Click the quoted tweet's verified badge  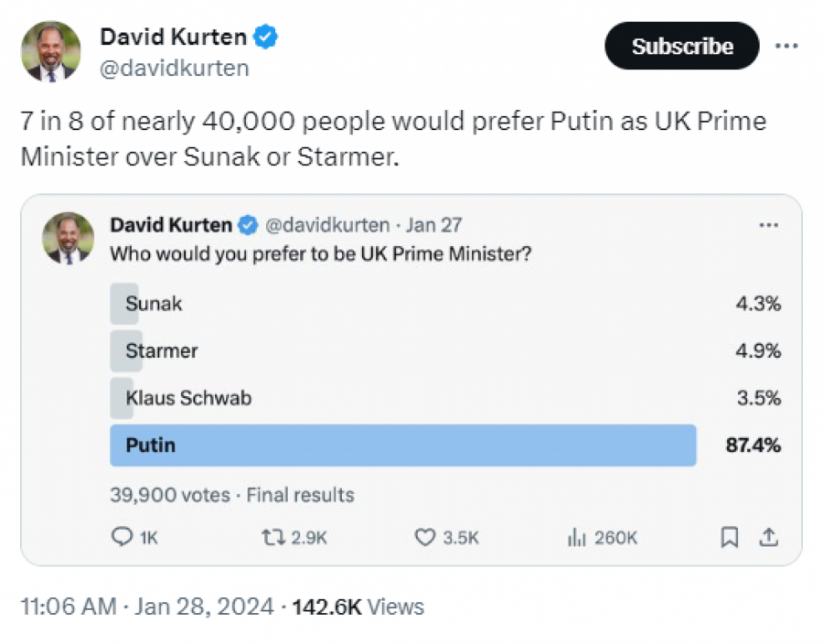coord(248,225)
